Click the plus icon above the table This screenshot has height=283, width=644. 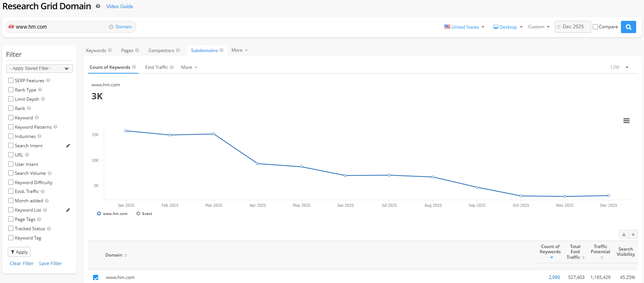click(633, 235)
